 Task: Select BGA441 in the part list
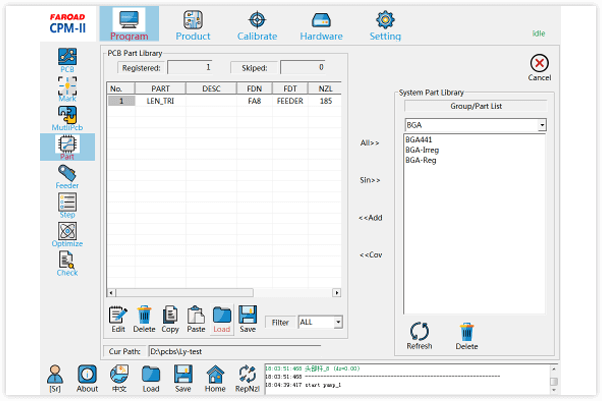point(419,140)
